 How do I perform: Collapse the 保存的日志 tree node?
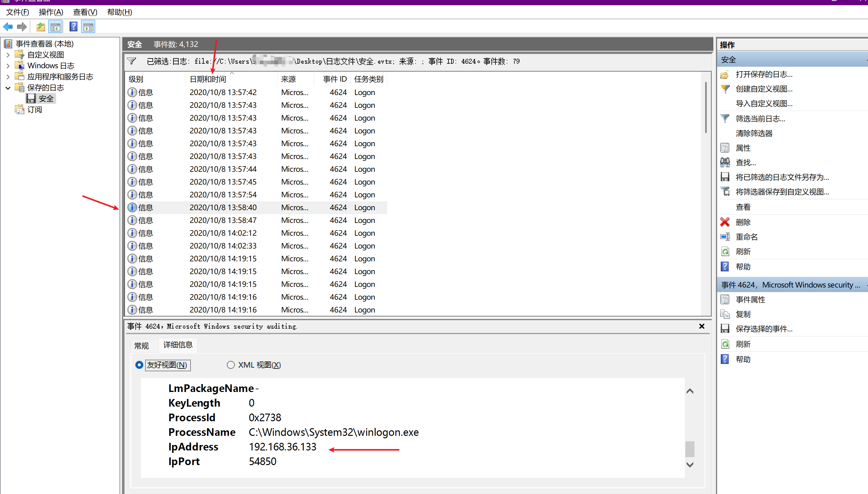[x=8, y=88]
